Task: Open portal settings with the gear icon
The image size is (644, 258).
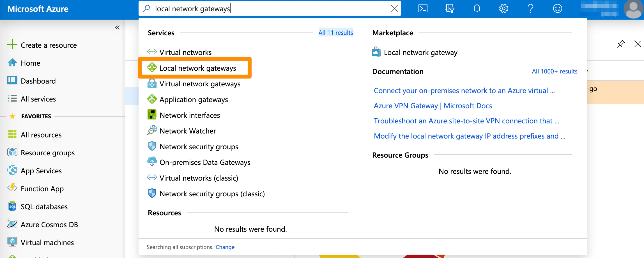Action: 503,8
